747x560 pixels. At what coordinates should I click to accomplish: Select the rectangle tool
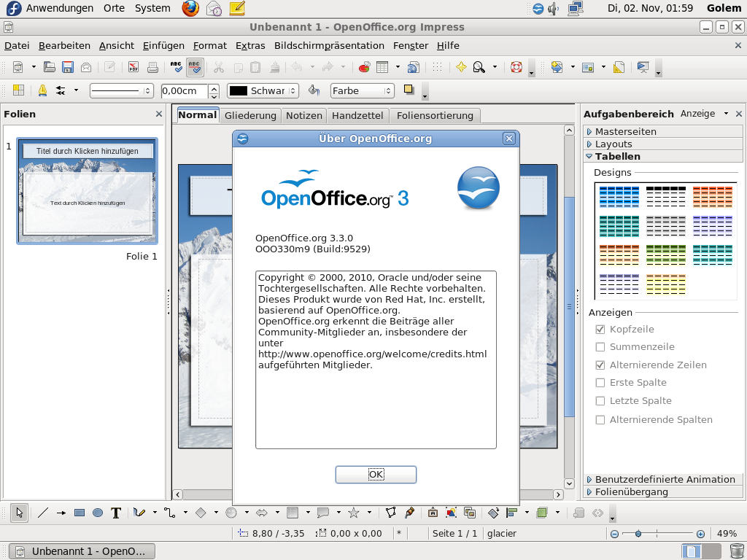(x=79, y=513)
